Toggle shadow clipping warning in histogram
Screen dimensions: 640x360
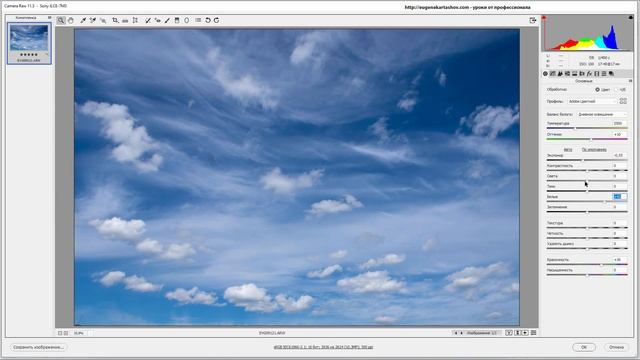(544, 18)
